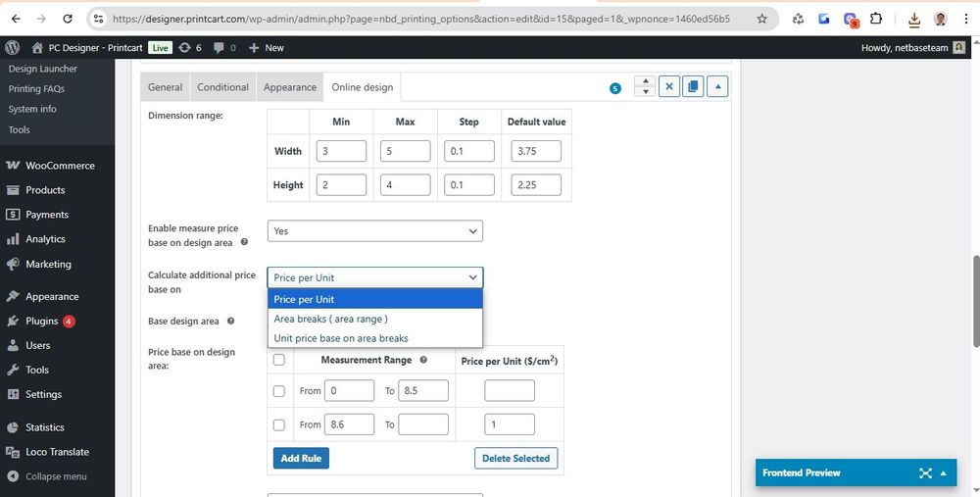Open the comments bubble icon

pos(224,47)
